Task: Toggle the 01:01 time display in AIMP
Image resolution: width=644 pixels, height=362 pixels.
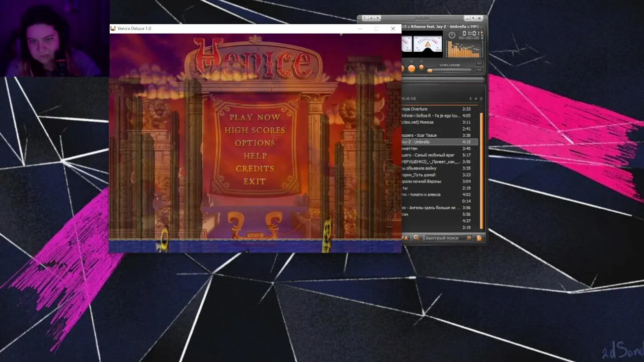Action: point(471,33)
